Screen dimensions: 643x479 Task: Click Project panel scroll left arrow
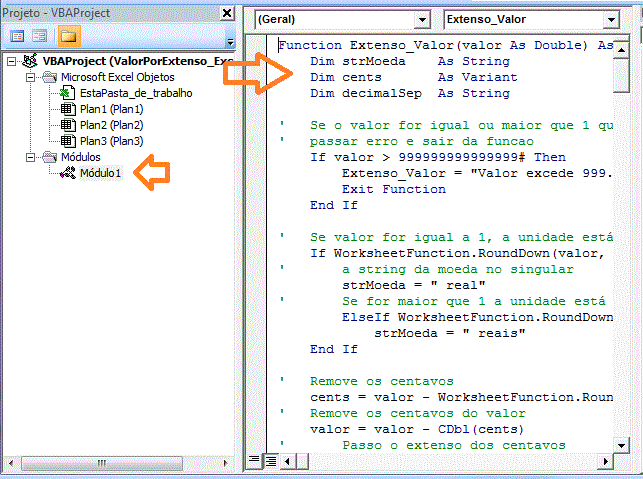[11, 463]
